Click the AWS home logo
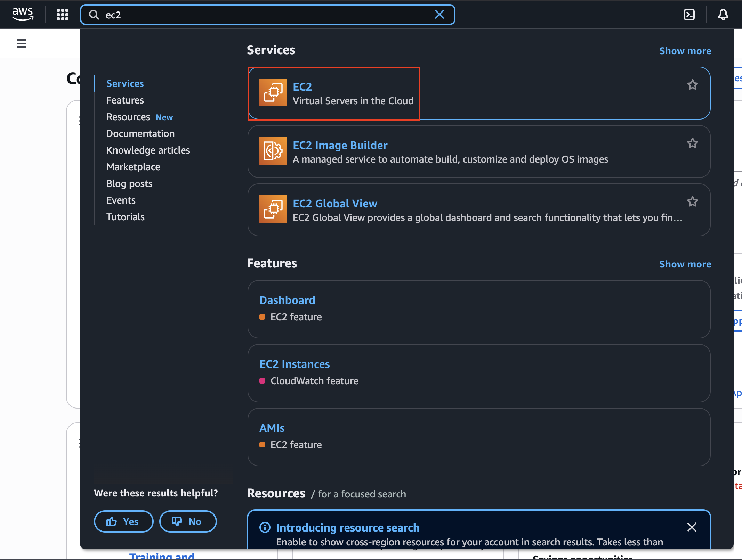Screen dimensions: 742x560 click(23, 14)
